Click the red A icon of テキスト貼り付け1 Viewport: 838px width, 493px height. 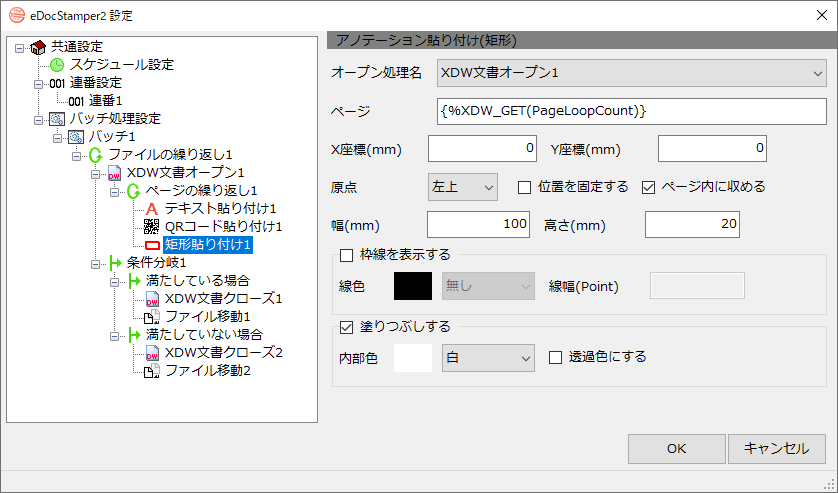pos(152,209)
